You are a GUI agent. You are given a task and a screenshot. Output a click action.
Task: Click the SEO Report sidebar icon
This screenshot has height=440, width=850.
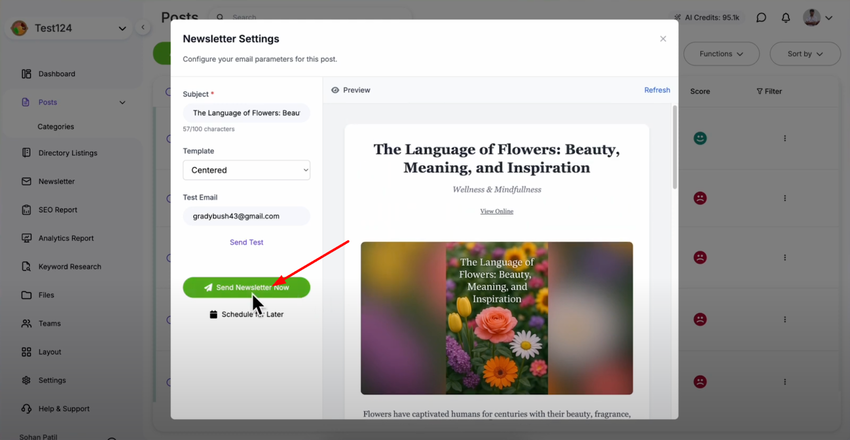[x=26, y=210]
